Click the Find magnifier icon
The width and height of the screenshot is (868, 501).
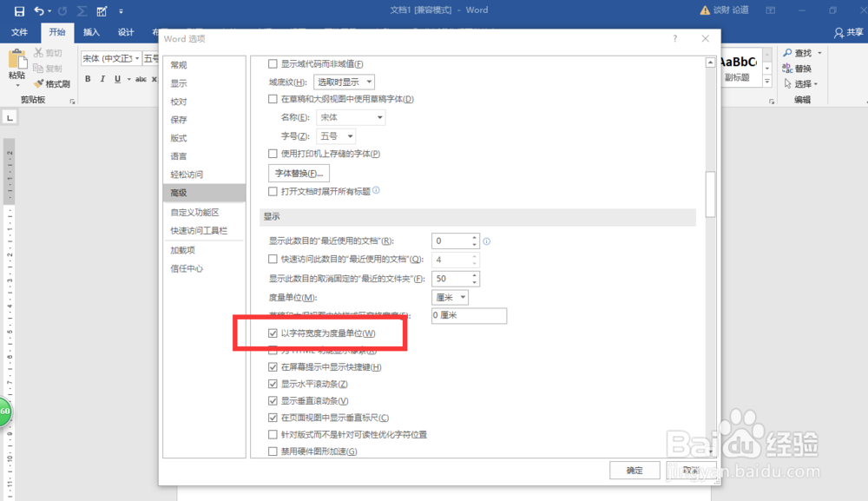tap(787, 53)
